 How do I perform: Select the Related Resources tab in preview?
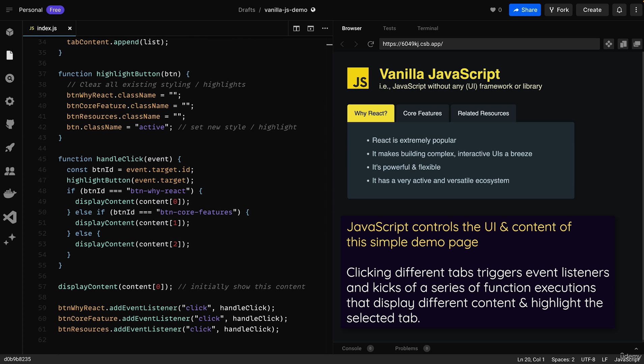(483, 113)
